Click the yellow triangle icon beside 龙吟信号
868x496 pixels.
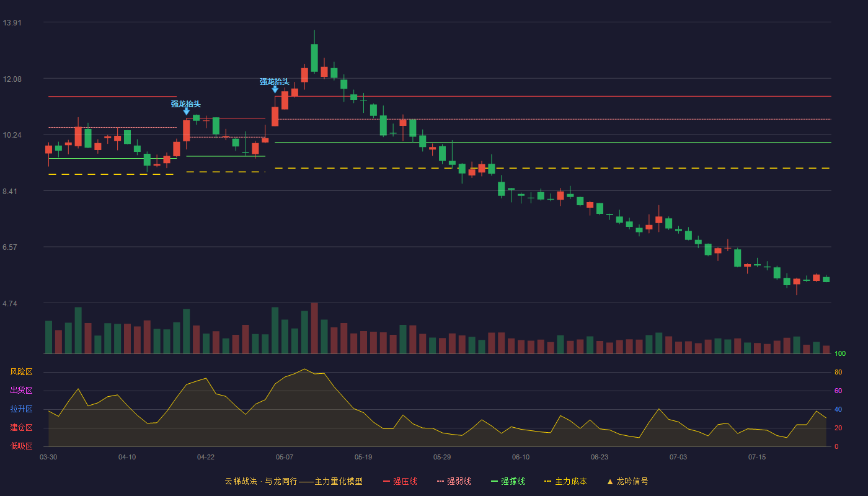click(610, 481)
